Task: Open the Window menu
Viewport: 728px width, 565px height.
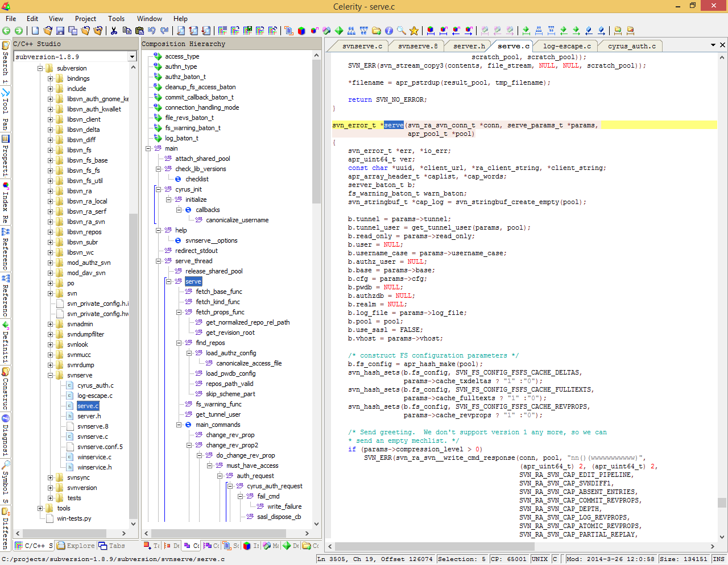Action: tap(150, 19)
